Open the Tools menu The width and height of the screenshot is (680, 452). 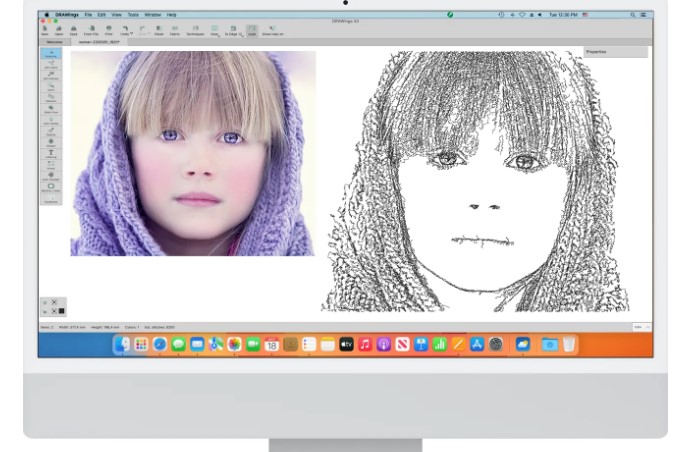pyautogui.click(x=133, y=15)
